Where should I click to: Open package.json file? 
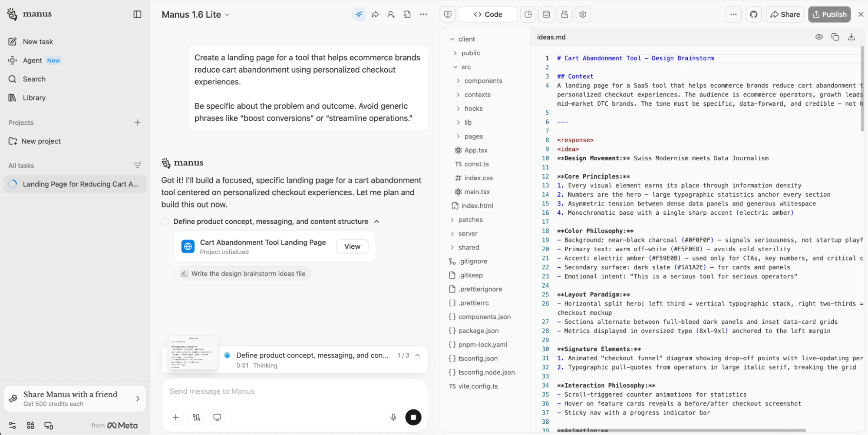(x=479, y=331)
